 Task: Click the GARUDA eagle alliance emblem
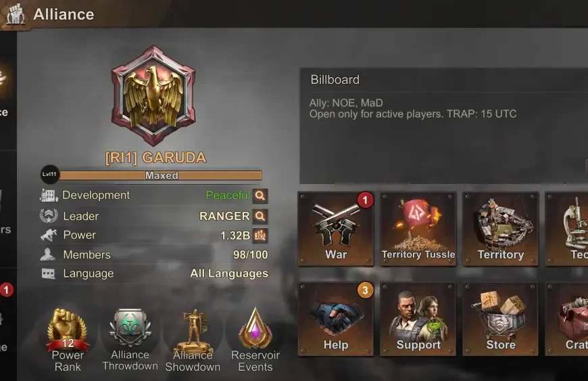(153, 95)
